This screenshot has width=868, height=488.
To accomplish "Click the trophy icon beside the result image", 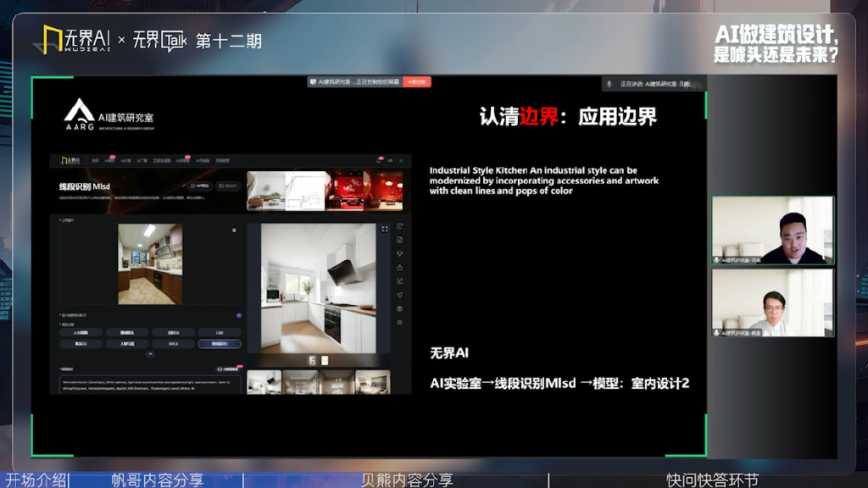I will [x=400, y=254].
